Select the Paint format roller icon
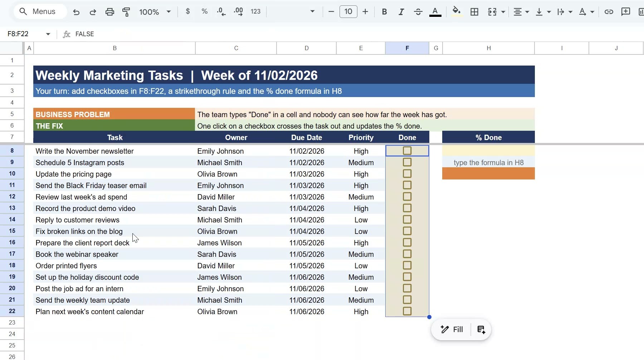 coord(126,12)
